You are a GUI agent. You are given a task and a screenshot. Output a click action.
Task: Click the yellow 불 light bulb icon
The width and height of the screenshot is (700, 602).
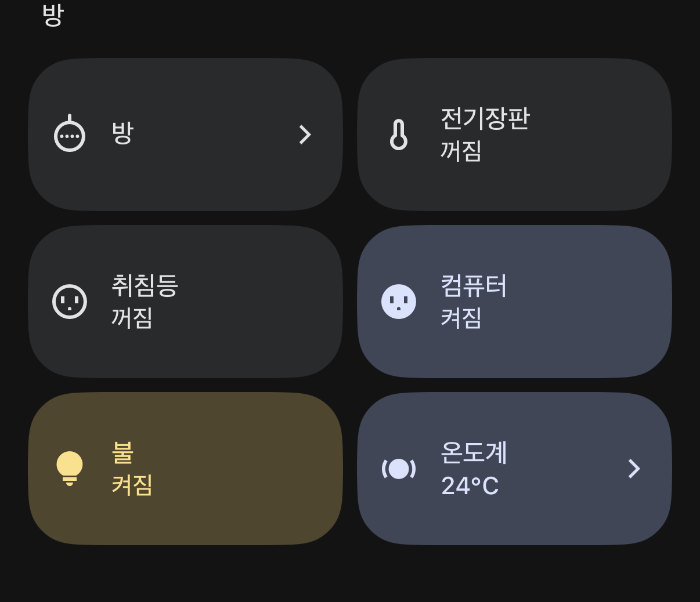click(x=70, y=468)
